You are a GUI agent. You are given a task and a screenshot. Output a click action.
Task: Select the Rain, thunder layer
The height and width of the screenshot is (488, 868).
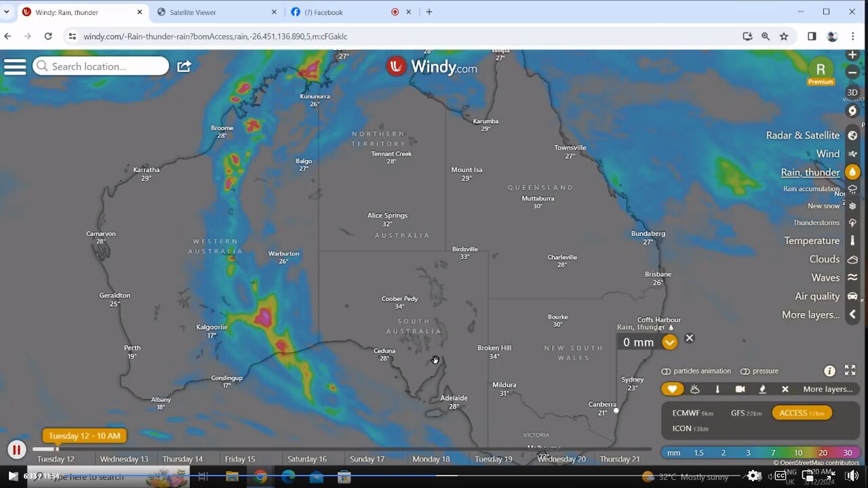coord(810,172)
